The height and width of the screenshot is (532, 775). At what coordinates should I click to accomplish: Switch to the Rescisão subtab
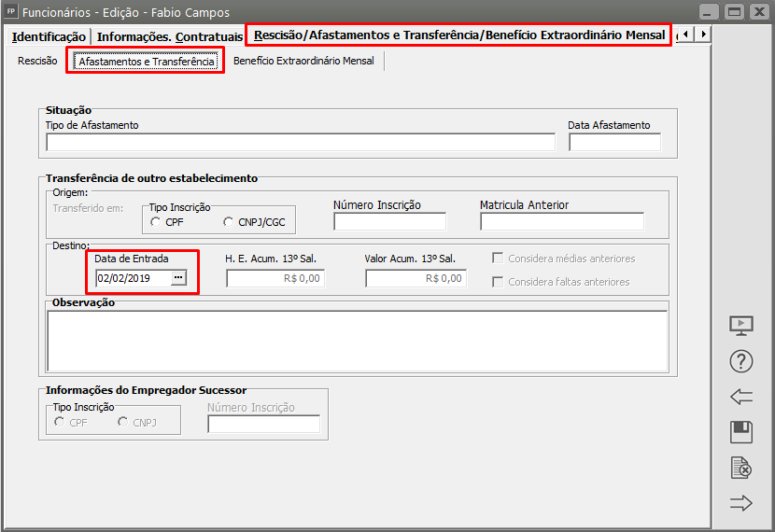click(x=37, y=62)
